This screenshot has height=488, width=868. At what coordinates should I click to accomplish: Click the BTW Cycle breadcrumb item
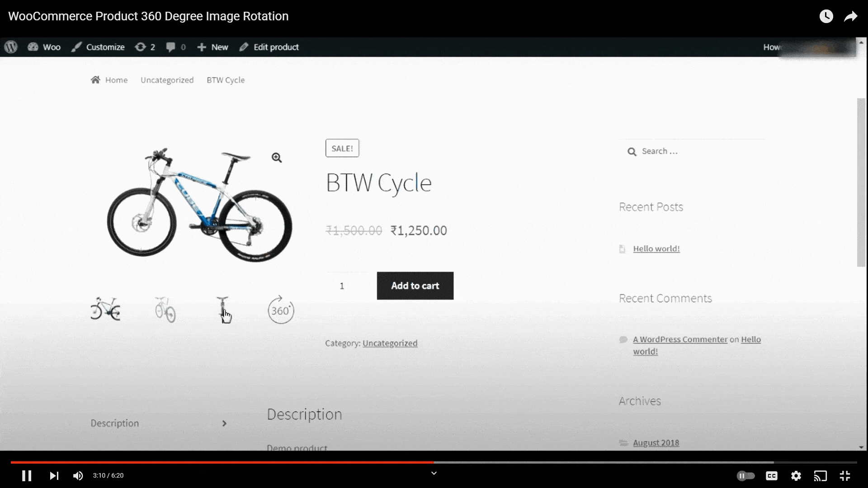(225, 80)
